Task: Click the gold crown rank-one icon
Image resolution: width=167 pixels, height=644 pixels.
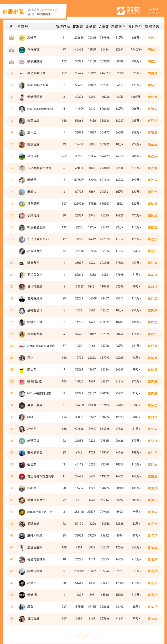Action: (11, 38)
